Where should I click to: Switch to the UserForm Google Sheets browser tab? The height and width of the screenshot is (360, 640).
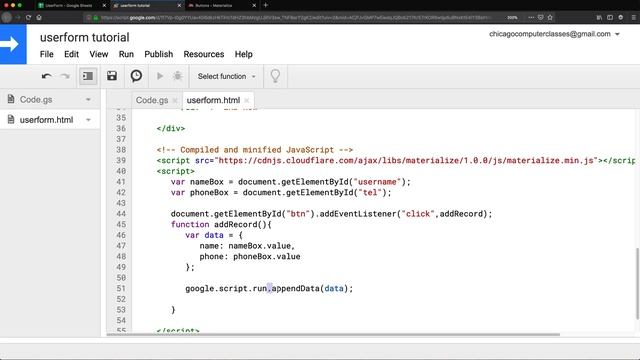[69, 6]
